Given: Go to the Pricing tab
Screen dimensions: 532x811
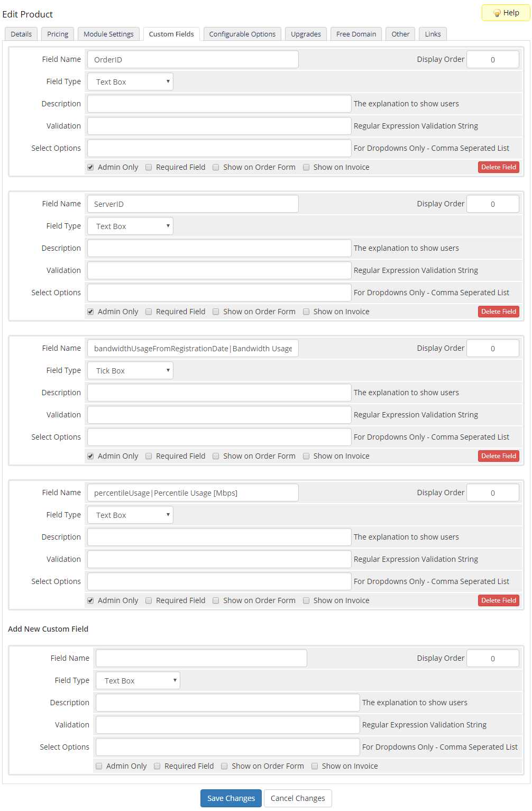Looking at the screenshot, I should click(58, 34).
